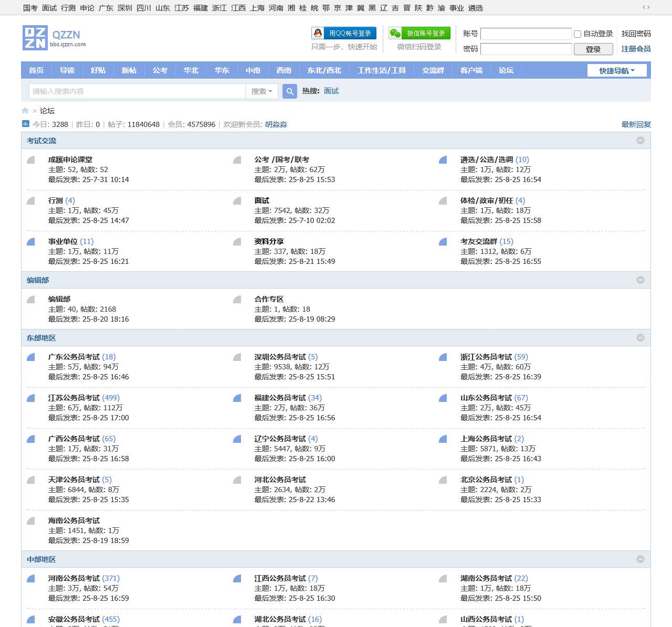Screen dimensions: 672x627
Task: Open the 客户端 nav tab
Action: pos(471,70)
